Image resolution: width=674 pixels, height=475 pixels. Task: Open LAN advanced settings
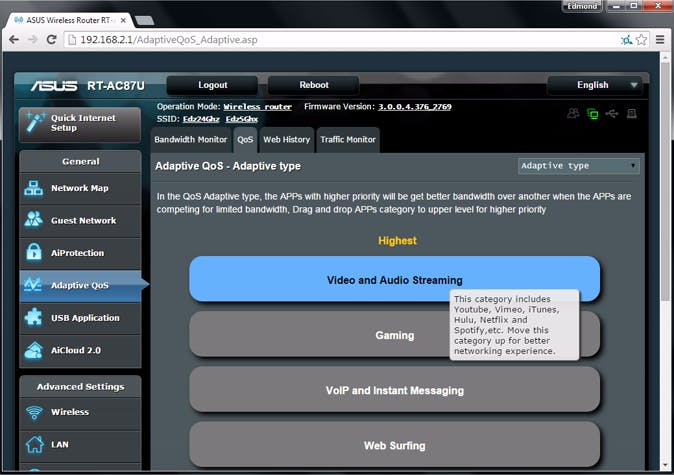click(x=80, y=444)
